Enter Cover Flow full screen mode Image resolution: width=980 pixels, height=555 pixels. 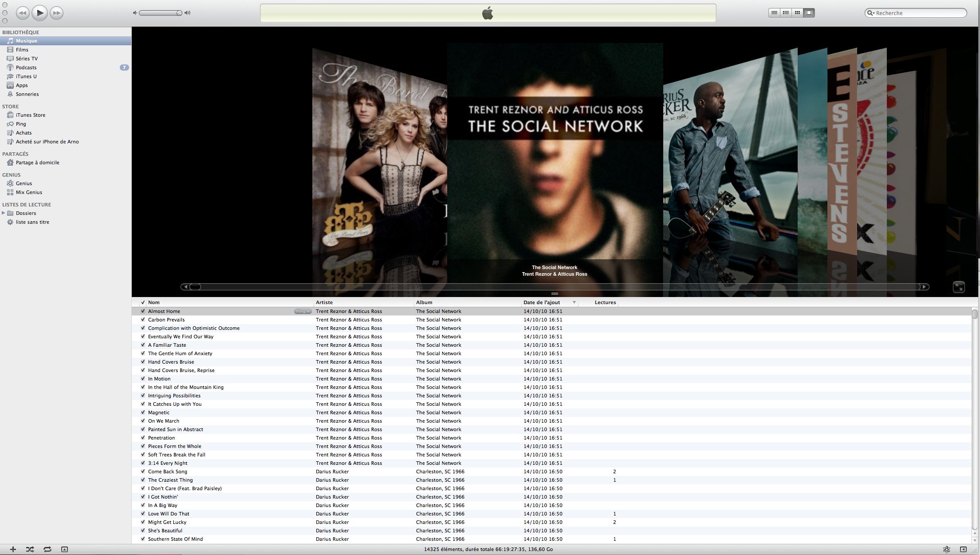(959, 287)
